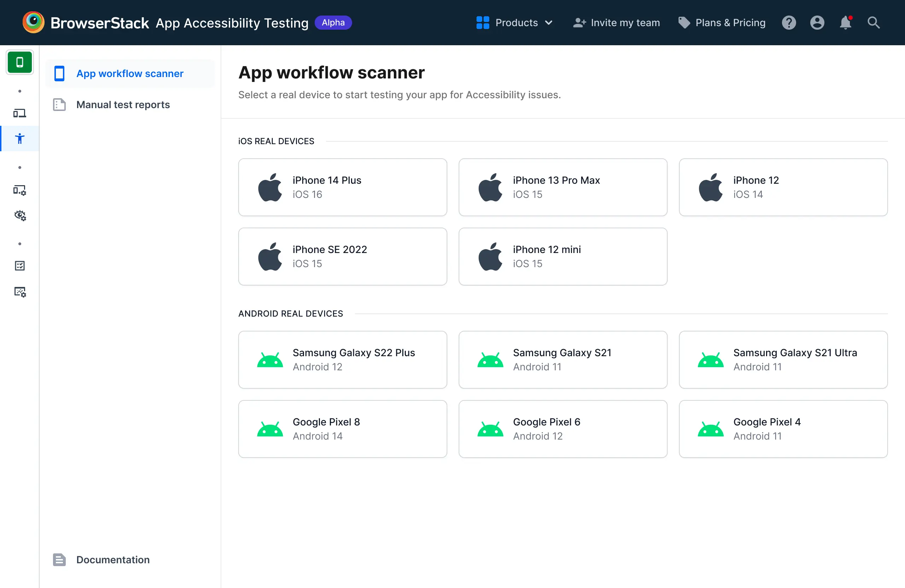Open the notifications bell
The height and width of the screenshot is (588, 905).
click(845, 23)
